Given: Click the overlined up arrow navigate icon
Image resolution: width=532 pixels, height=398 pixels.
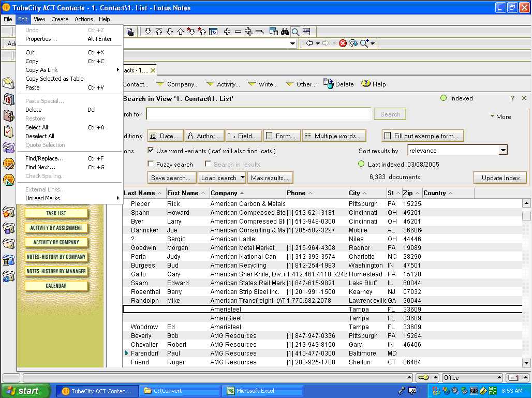Looking at the screenshot, I should [x=159, y=32].
